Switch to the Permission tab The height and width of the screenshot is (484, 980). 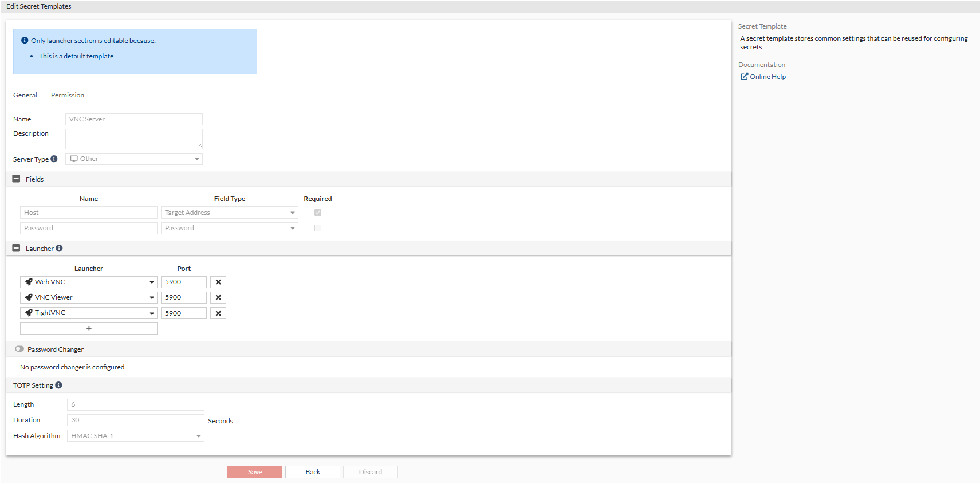(68, 95)
